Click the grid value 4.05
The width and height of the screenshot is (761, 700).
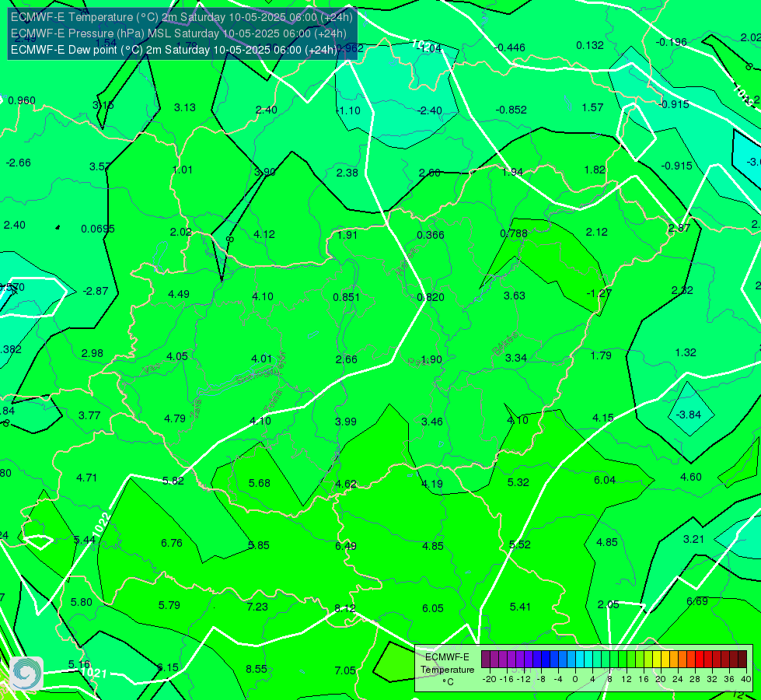(176, 356)
